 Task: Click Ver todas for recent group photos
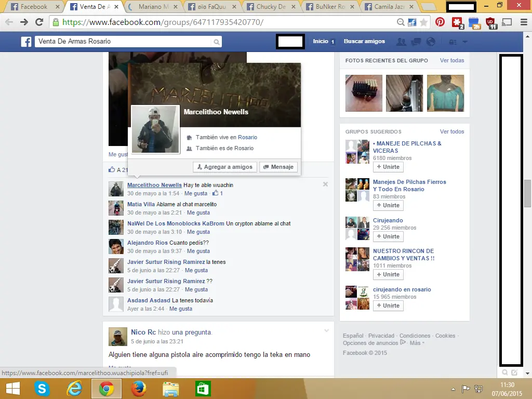(452, 60)
